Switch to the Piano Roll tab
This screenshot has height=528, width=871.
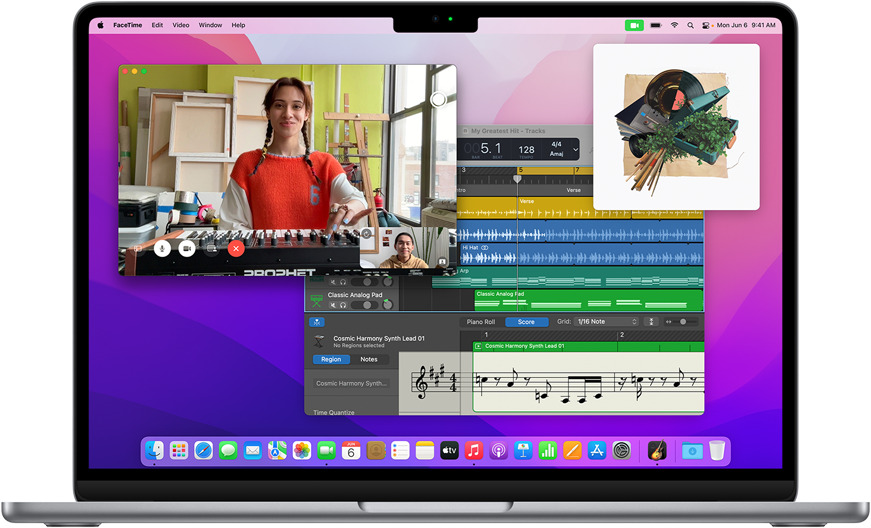(x=480, y=322)
